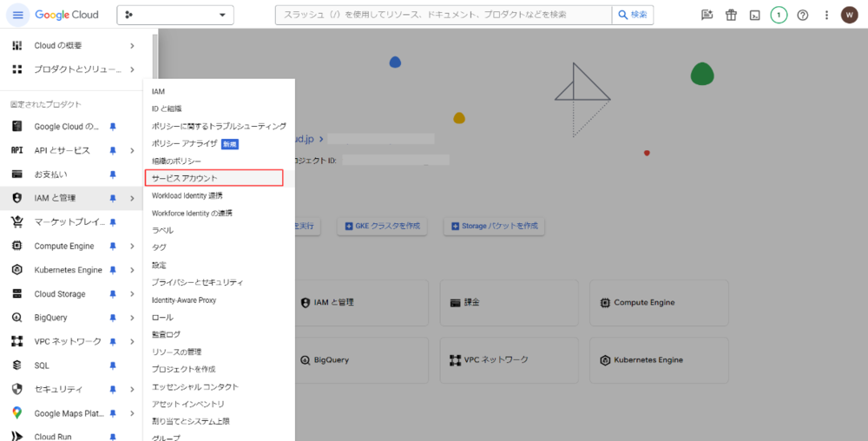
Task: Open the Compute Engine quick access card
Action: tap(659, 303)
